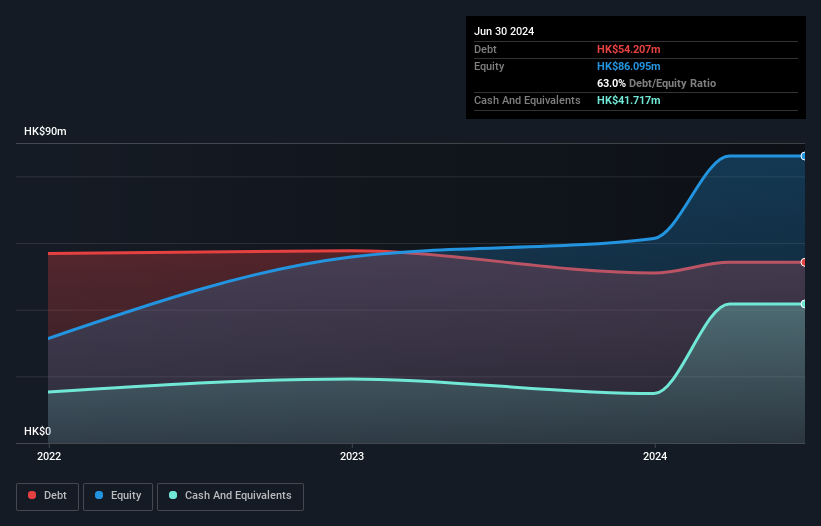Click the Debt end-point marker on chart
Viewport: 821px width, 526px height.
804,262
